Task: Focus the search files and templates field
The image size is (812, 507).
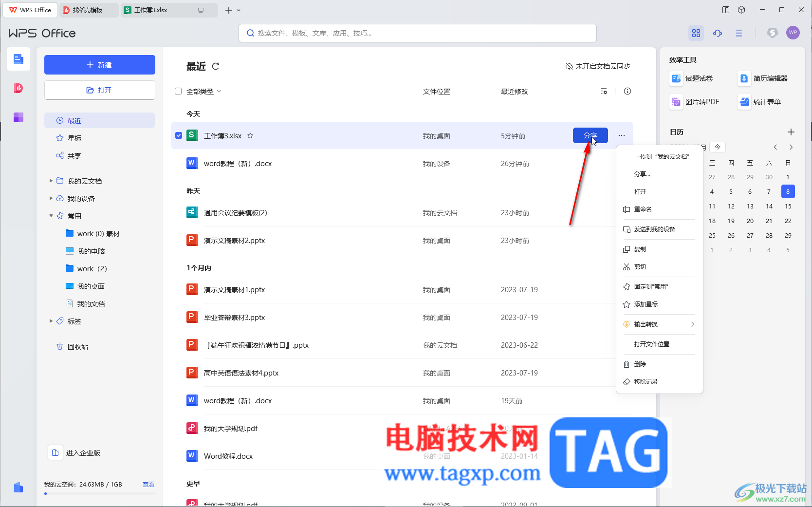Action: point(418,33)
